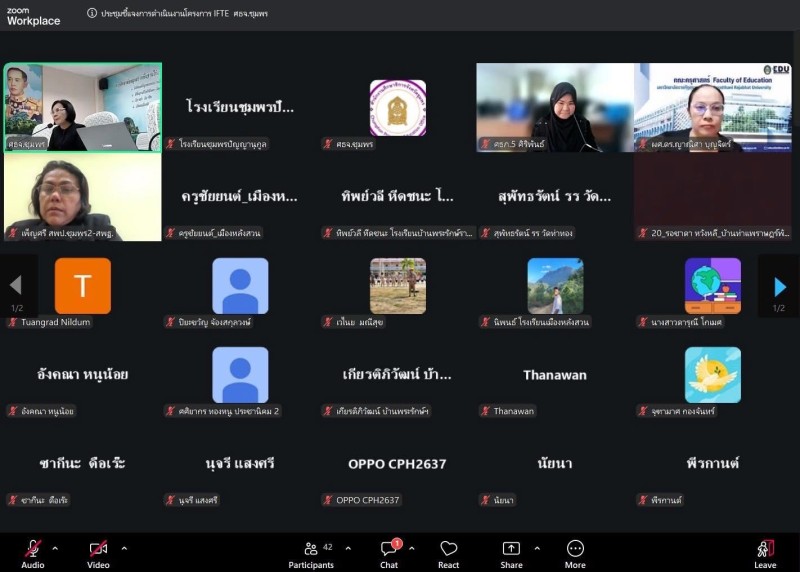Expand the chevron next to Participants

(348, 548)
